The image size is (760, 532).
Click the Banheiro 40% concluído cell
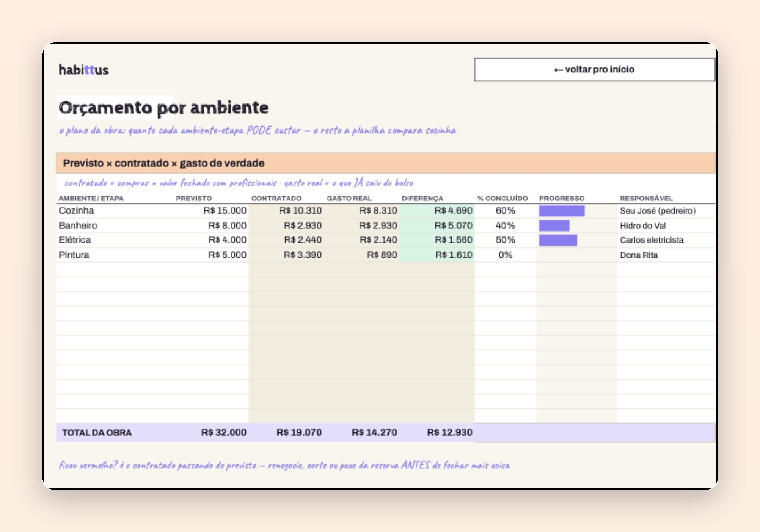(x=506, y=226)
